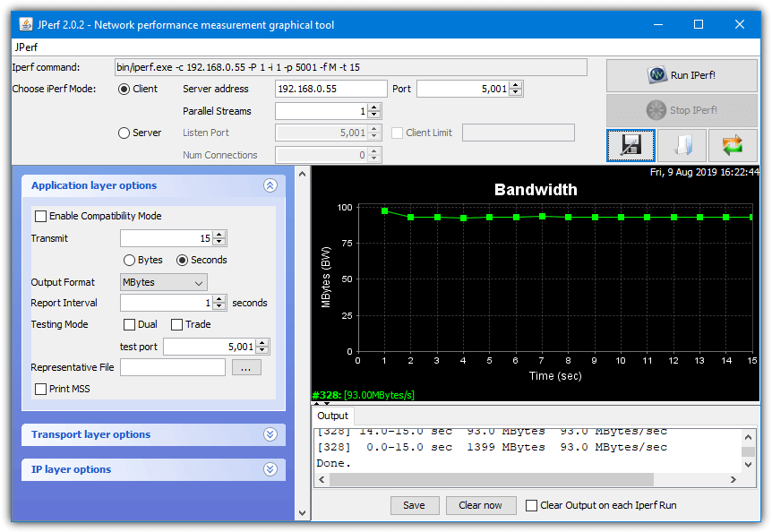Switch to the Output tab

[332, 416]
